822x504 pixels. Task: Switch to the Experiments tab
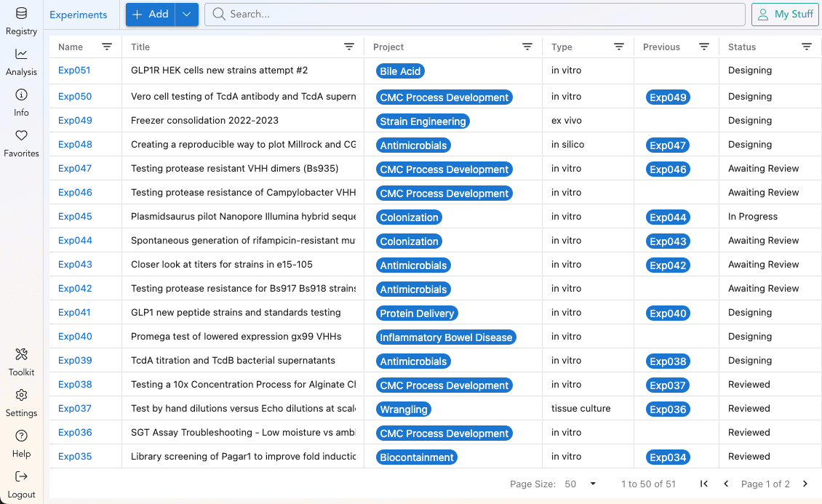tap(79, 15)
